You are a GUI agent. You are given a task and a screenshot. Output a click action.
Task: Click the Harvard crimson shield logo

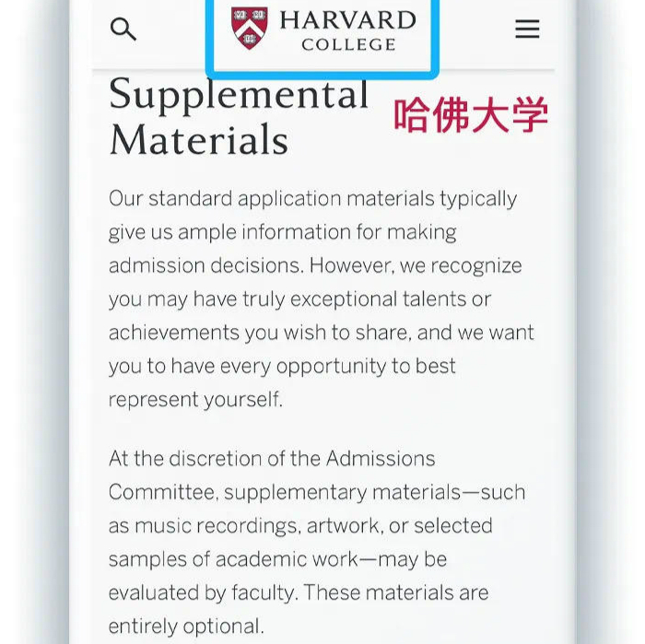250,28
